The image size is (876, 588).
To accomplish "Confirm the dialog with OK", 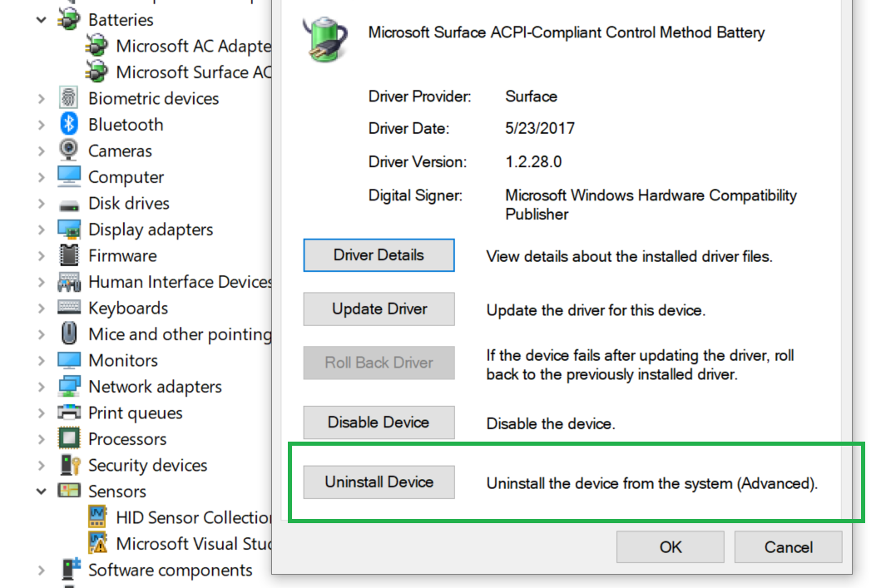I will tap(671, 546).
